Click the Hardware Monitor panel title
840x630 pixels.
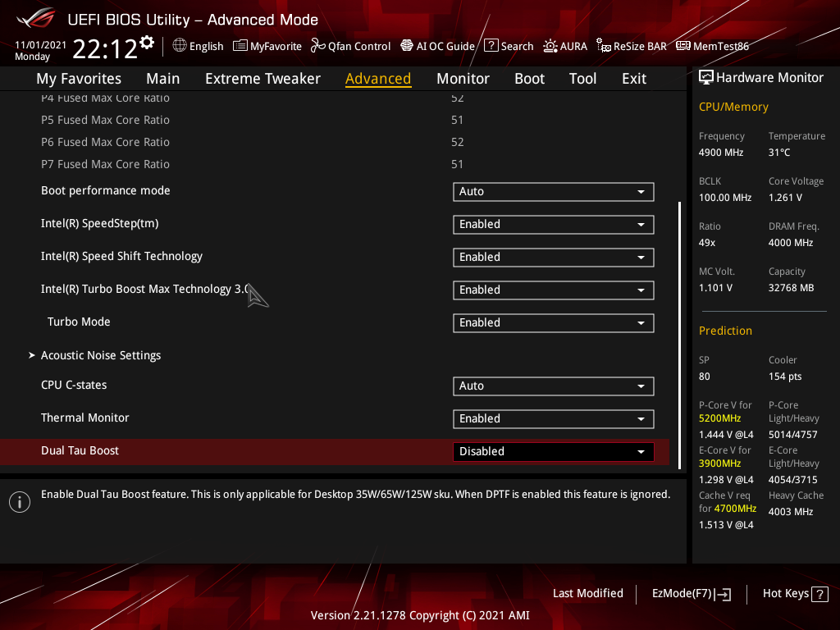(x=769, y=78)
